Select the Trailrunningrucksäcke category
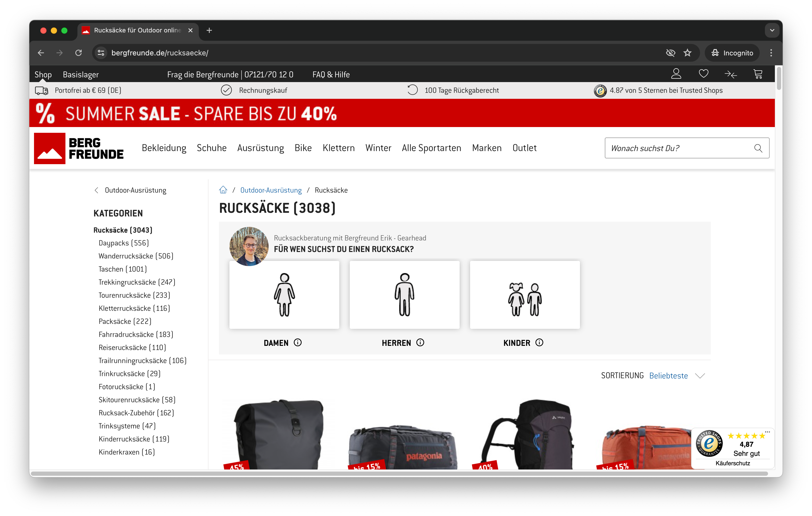The width and height of the screenshot is (812, 516). click(x=143, y=361)
